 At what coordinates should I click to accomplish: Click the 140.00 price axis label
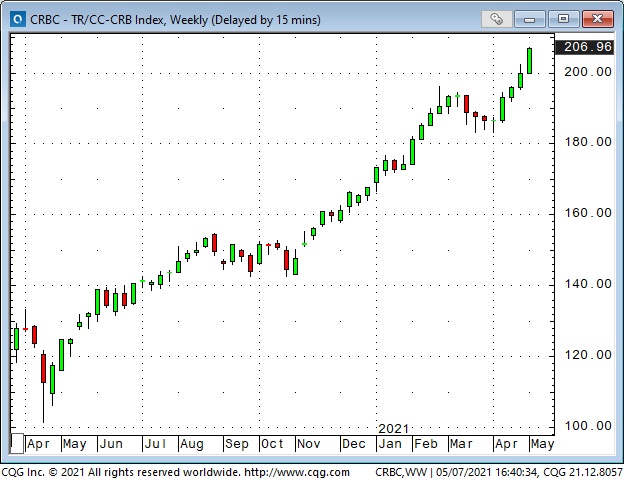587,284
